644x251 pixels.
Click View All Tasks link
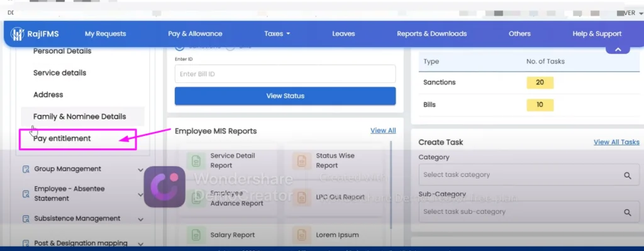click(616, 142)
